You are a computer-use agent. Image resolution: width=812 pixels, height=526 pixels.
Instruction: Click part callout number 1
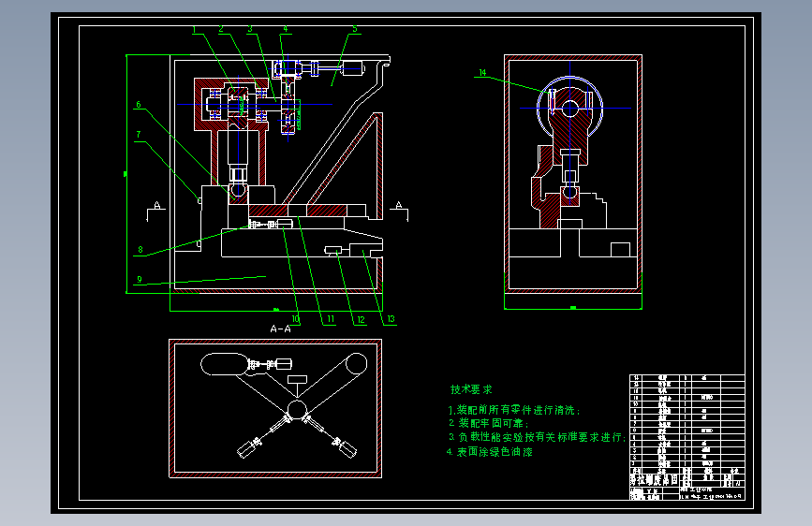(x=194, y=30)
